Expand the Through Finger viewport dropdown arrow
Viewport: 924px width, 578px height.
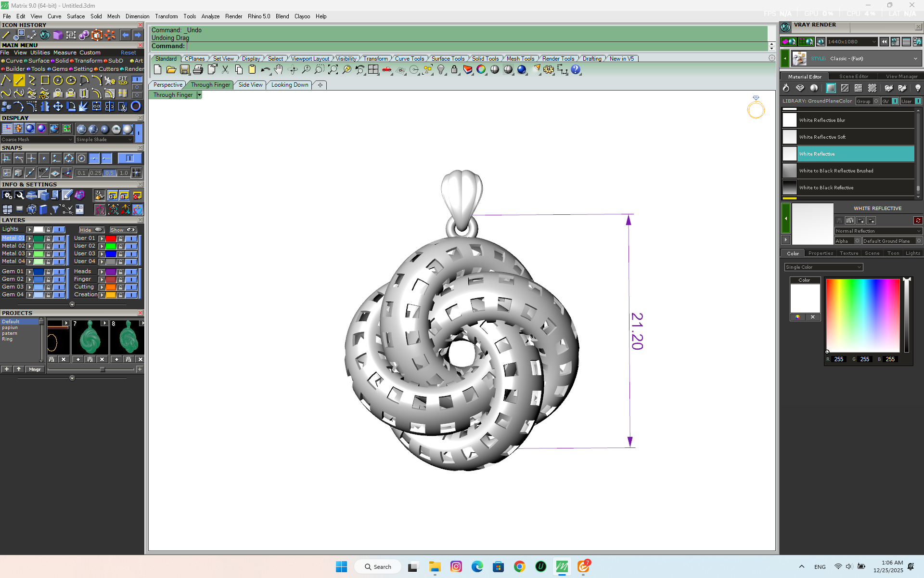coord(199,95)
